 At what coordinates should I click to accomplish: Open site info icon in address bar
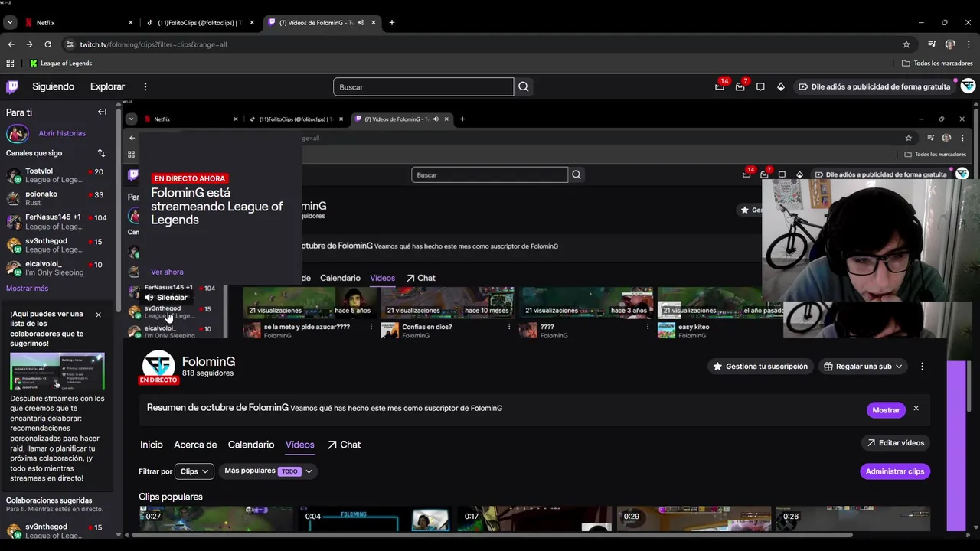(70, 44)
